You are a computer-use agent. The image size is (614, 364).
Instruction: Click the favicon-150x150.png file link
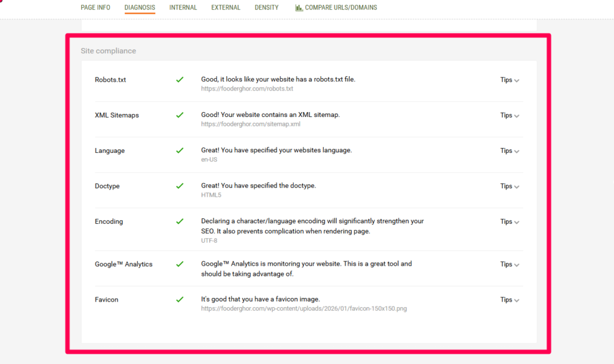click(303, 308)
